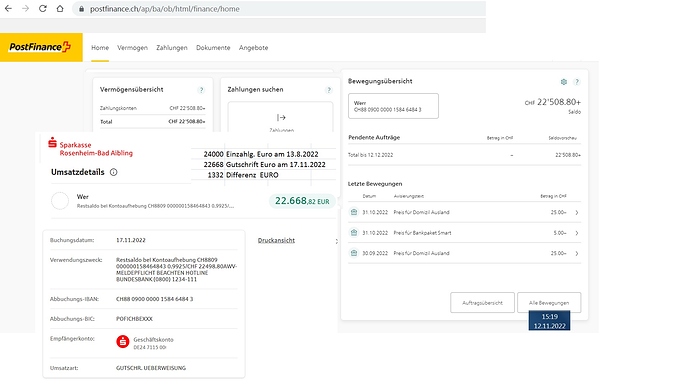Click the 24000 Einzahlg. Euro am 13.8.2022 line

(261, 154)
